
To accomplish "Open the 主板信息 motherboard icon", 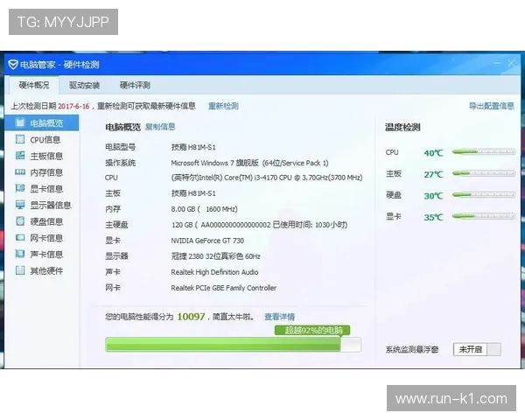I will [20, 156].
